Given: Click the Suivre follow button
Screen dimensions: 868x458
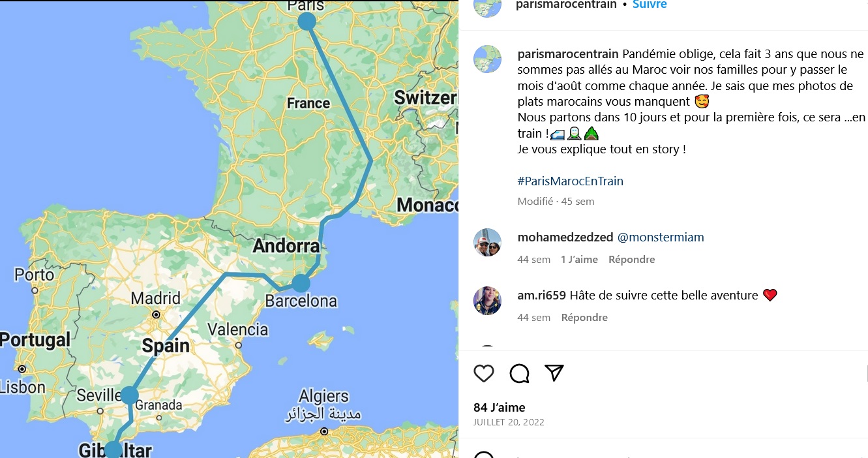Looking at the screenshot, I should [650, 5].
